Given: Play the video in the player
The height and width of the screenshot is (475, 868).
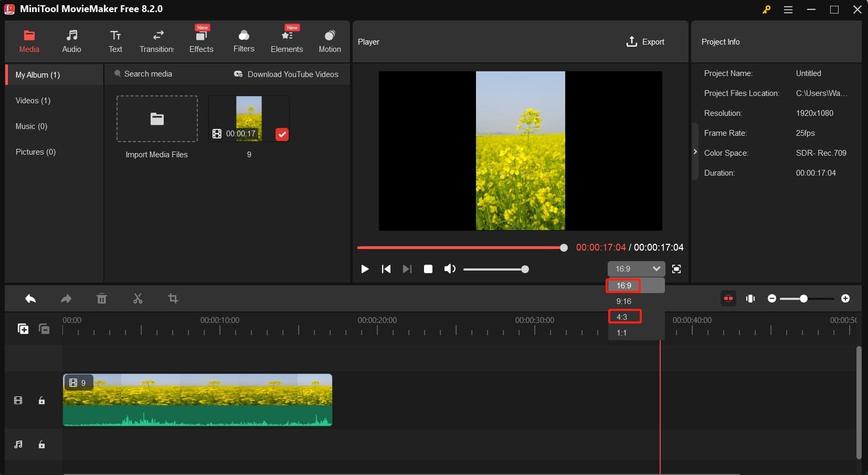Looking at the screenshot, I should [365, 269].
